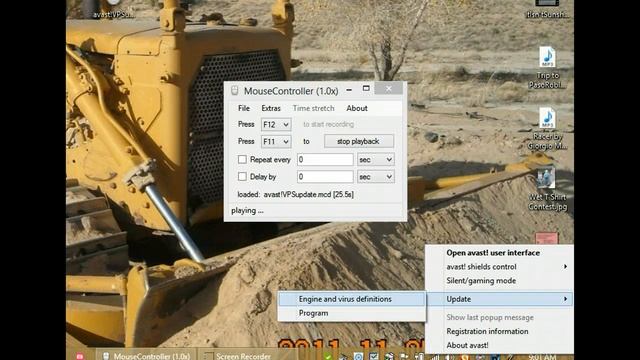Open the F11 playback hotkey dropdown
Screen dimensions: 640x360
tap(276, 142)
